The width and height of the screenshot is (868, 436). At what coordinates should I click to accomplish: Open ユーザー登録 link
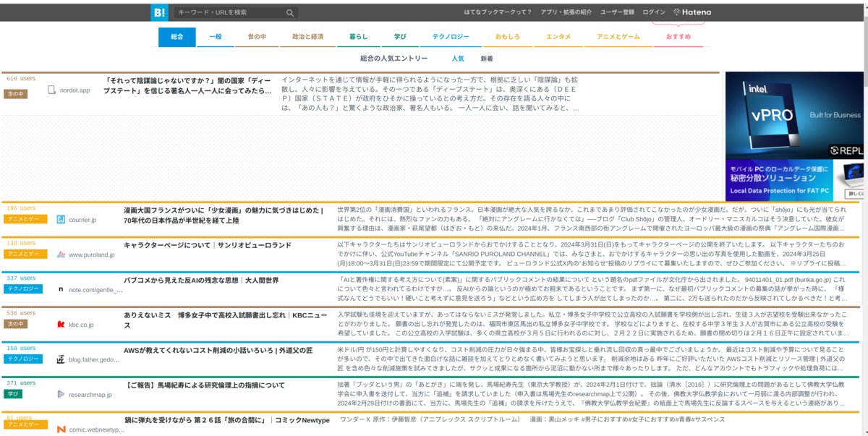tap(617, 12)
